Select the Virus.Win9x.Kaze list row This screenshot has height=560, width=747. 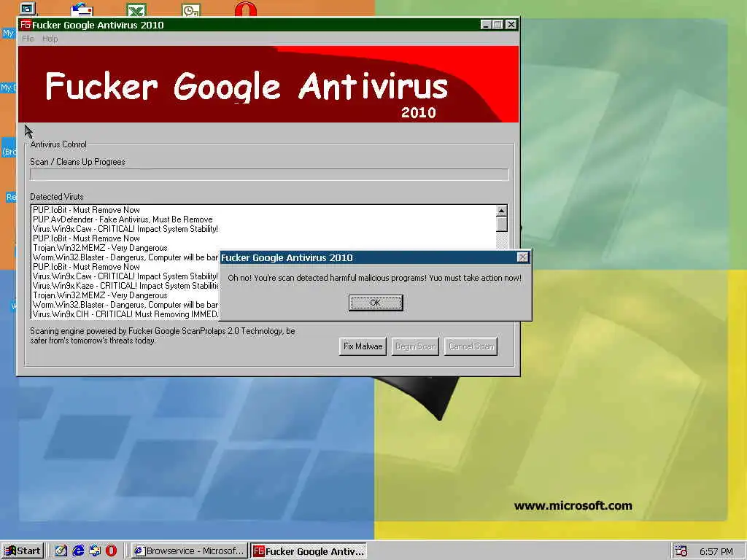(125, 286)
